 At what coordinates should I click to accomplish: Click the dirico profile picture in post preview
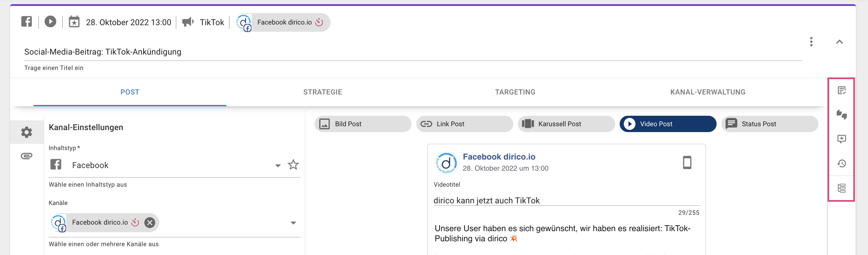pos(446,163)
